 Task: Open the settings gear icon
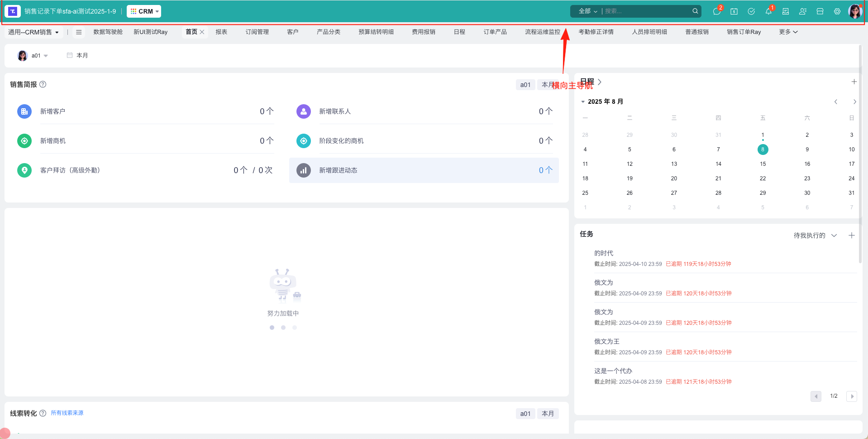pos(837,11)
